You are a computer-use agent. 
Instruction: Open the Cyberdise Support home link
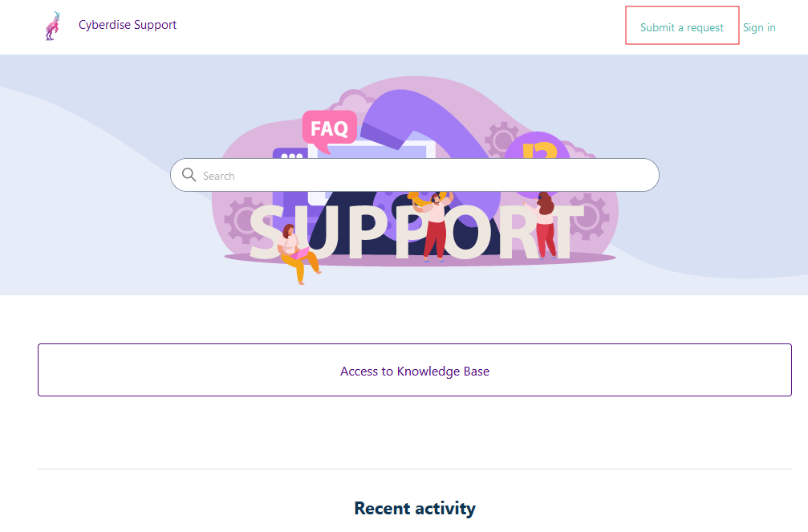coord(128,25)
